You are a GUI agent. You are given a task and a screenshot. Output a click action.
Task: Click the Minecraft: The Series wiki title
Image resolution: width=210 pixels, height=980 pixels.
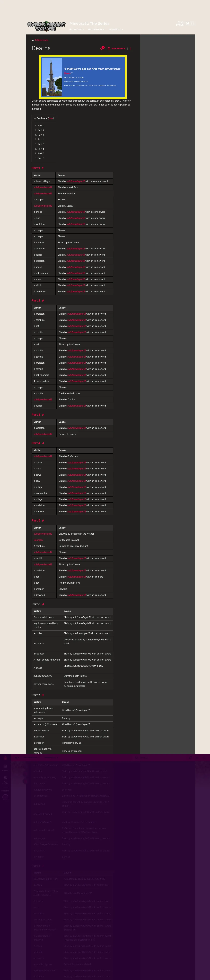tap(90, 23)
